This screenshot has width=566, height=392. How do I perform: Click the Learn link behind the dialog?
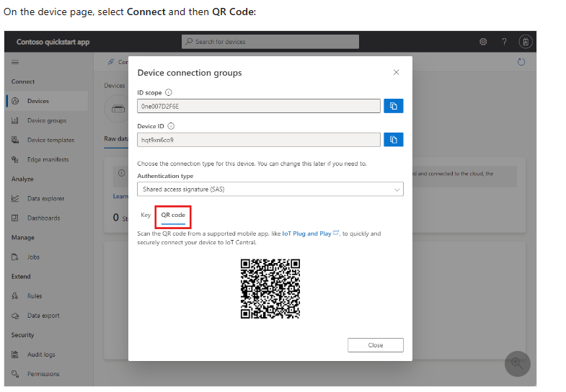pyautogui.click(x=120, y=196)
